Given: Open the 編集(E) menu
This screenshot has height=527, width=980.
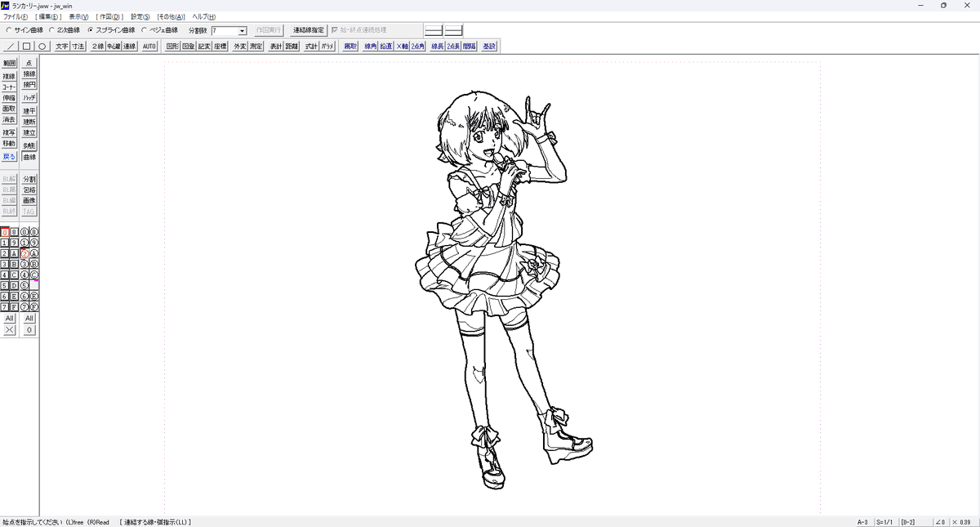Looking at the screenshot, I should [x=48, y=16].
